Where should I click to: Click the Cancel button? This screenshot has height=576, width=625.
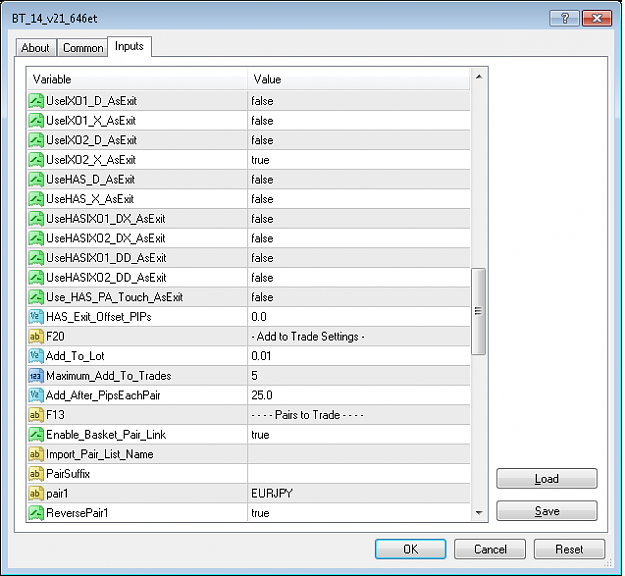point(490,549)
